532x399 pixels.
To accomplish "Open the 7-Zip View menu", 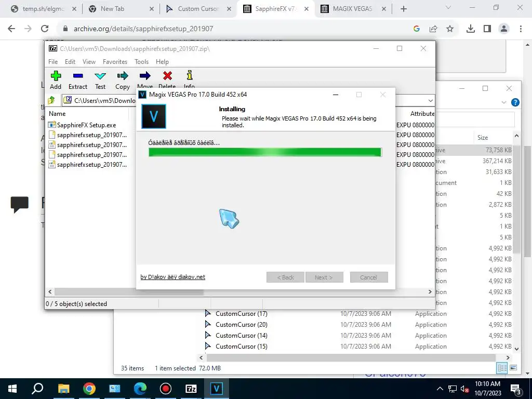I will [89, 62].
